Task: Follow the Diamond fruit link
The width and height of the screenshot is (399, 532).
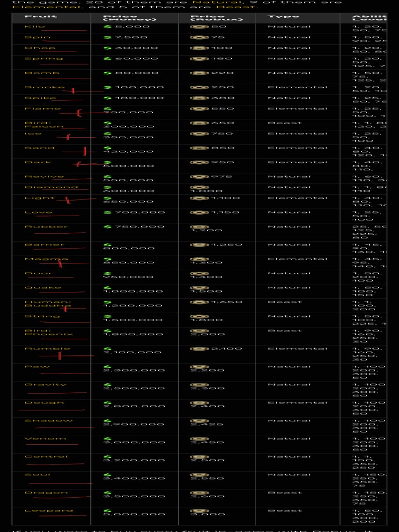Action: (51, 187)
